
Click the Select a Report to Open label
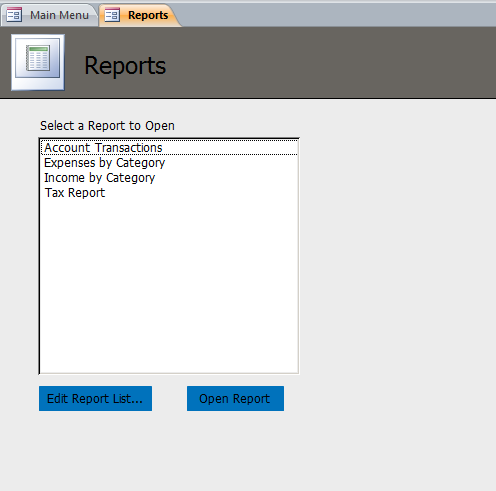pos(107,126)
